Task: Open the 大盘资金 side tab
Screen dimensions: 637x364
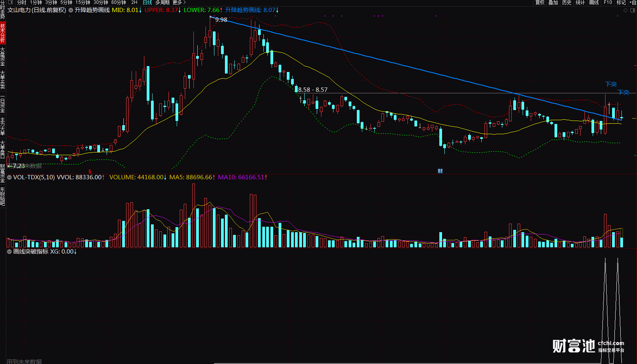Action: (x=3, y=56)
